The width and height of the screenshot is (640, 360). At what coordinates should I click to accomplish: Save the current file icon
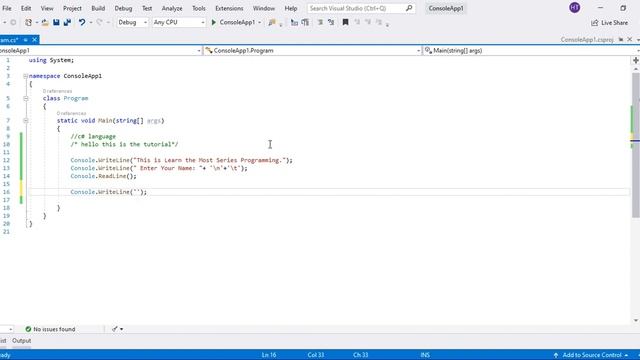coord(56,22)
